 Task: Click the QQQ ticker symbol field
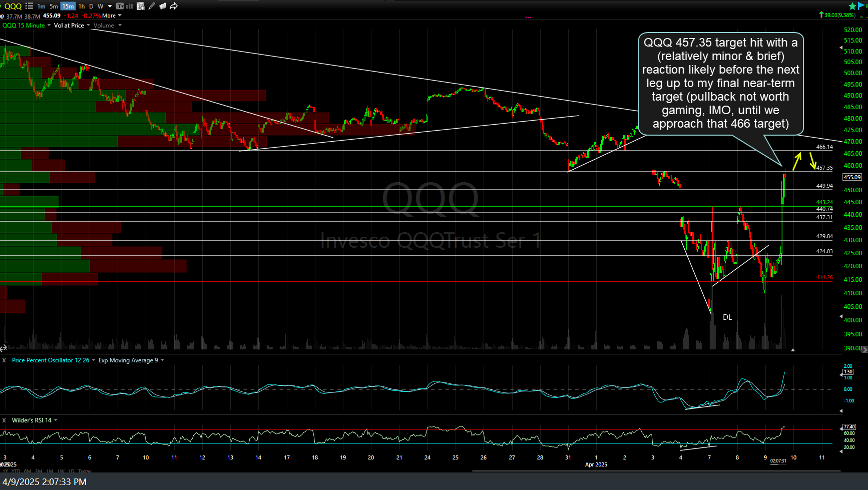(x=13, y=6)
